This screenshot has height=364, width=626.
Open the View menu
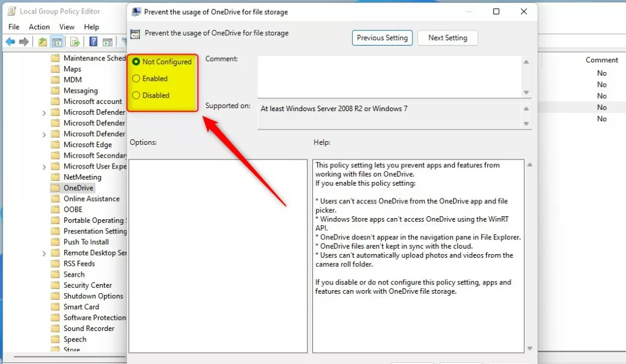coord(67,27)
